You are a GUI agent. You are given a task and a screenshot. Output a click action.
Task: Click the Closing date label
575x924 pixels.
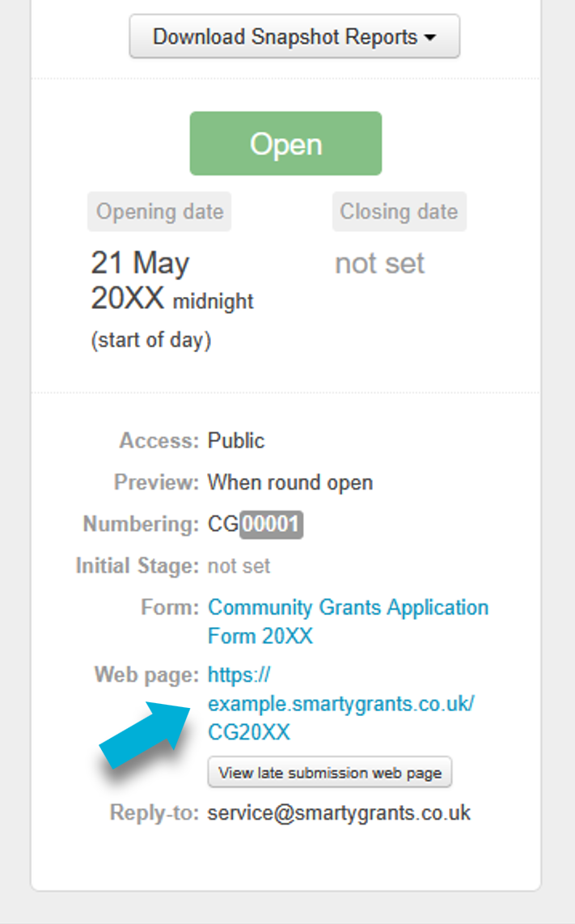[399, 212]
